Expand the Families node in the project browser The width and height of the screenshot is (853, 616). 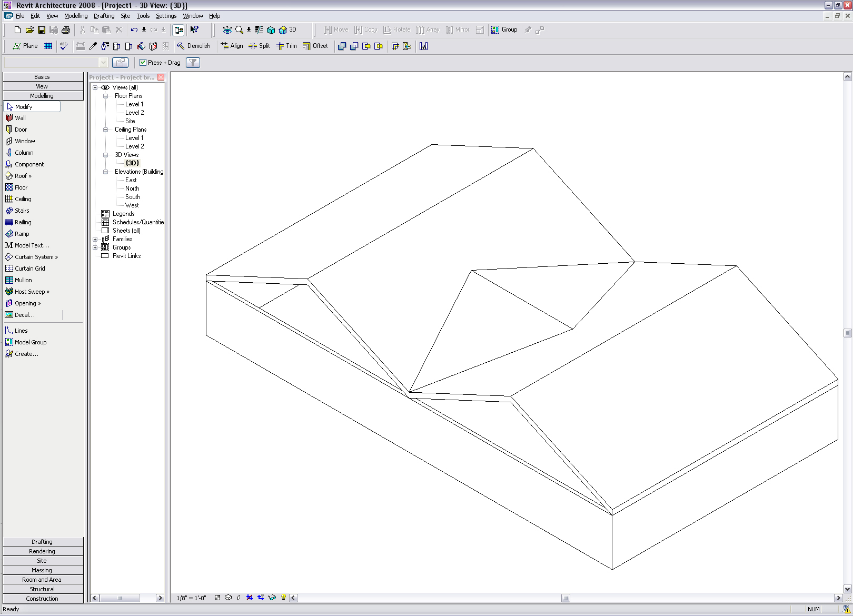95,239
